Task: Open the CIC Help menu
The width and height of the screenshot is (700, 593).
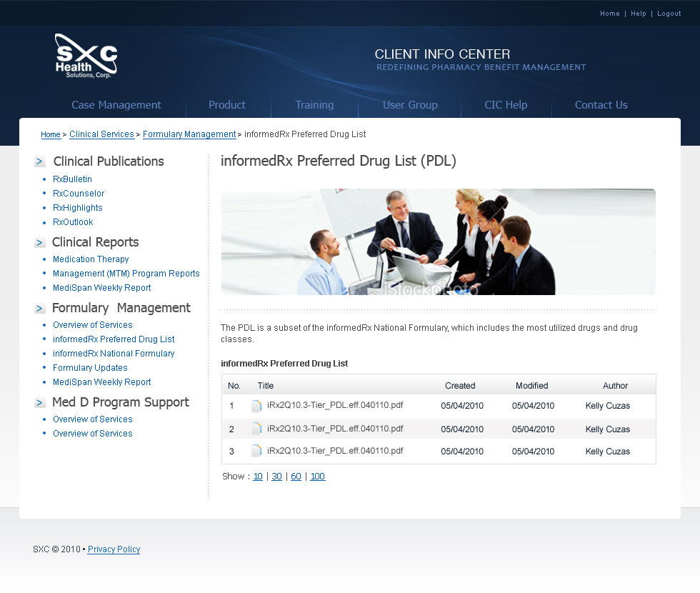Action: pos(506,105)
